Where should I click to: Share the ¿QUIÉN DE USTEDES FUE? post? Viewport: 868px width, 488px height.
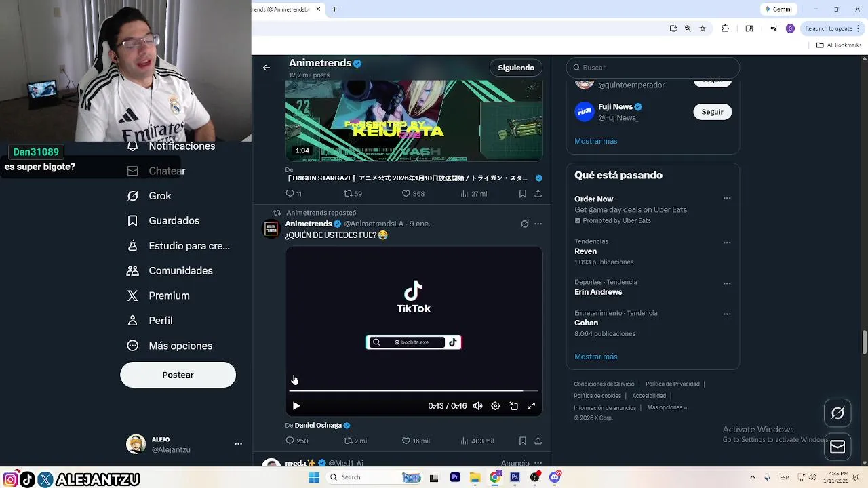point(538,441)
